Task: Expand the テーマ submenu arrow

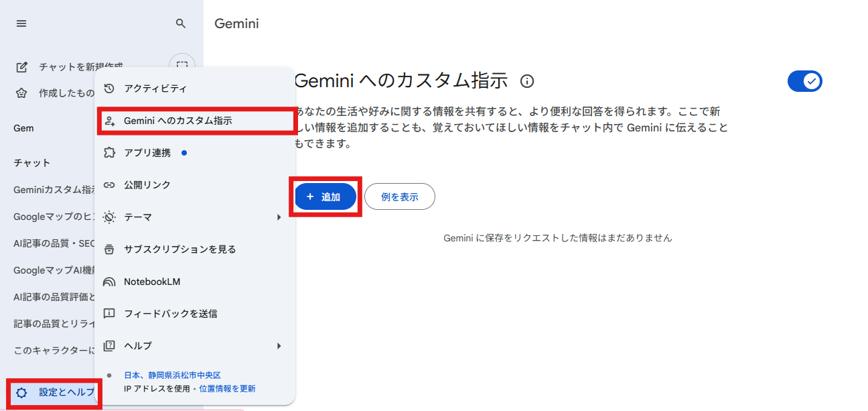Action: (279, 217)
